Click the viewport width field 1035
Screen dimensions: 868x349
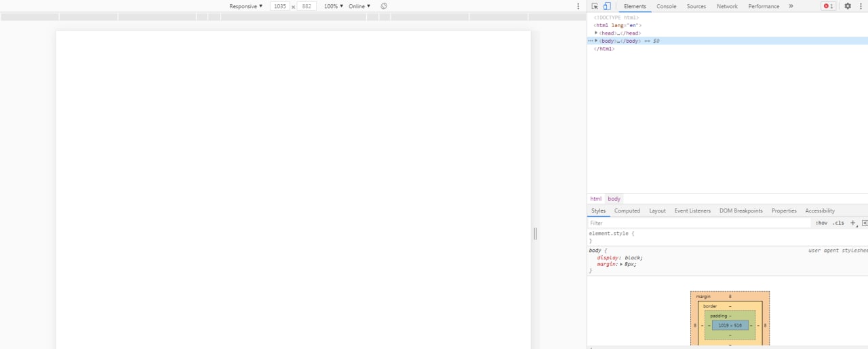pyautogui.click(x=280, y=6)
